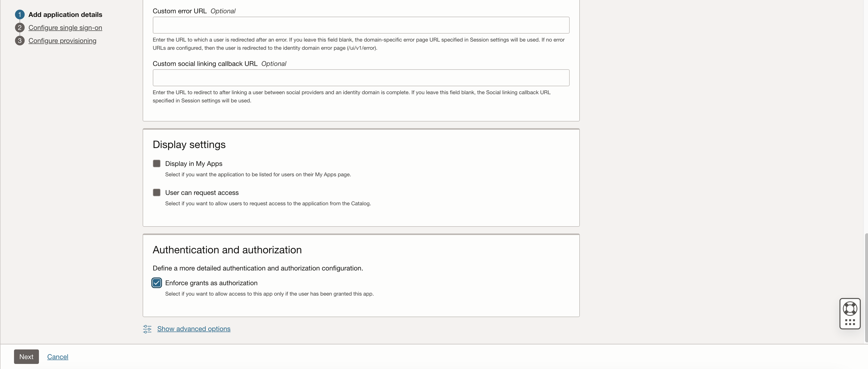Click inside the Custom error URL field
The image size is (868, 369).
click(x=360, y=25)
